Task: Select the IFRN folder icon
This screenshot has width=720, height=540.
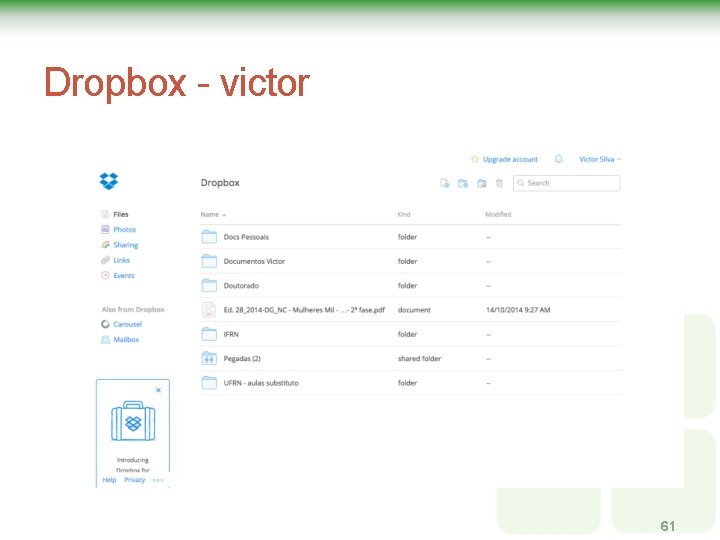Action: (x=209, y=334)
